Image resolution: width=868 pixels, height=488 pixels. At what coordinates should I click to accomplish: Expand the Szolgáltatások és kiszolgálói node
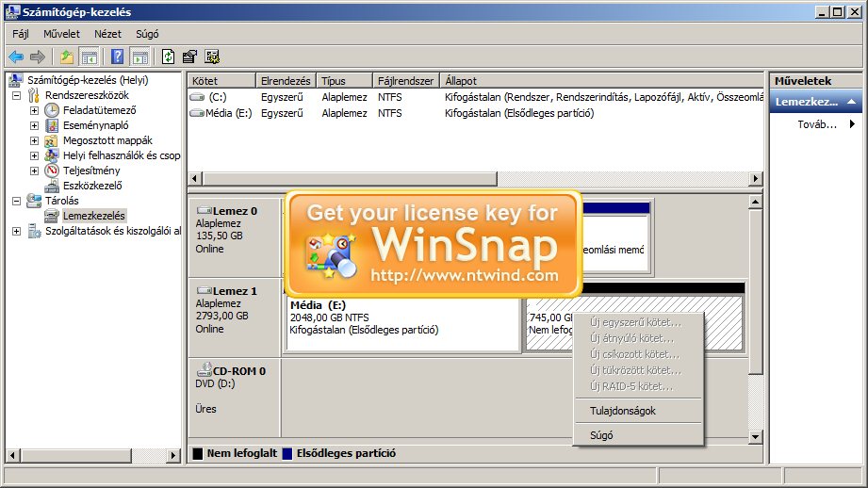(x=17, y=231)
